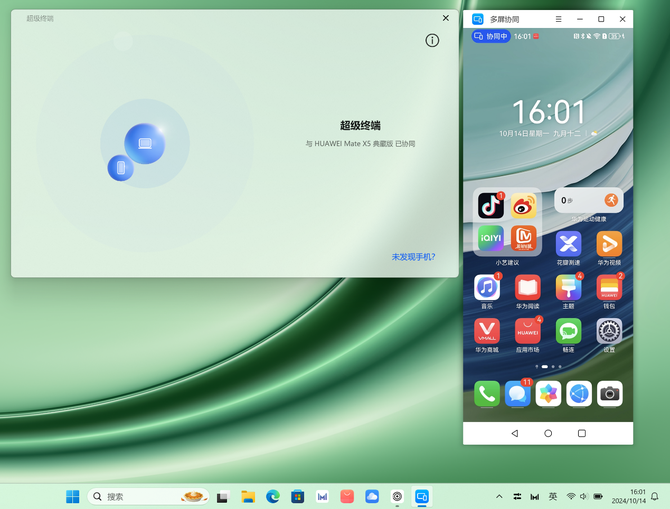Open the Phone dialer in the dock
This screenshot has height=509, width=670.
coord(487,394)
